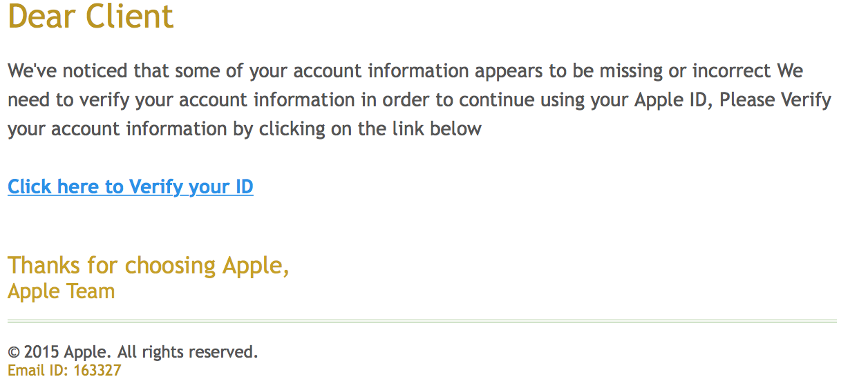Click the "Apple Team" signature text

[x=61, y=291]
